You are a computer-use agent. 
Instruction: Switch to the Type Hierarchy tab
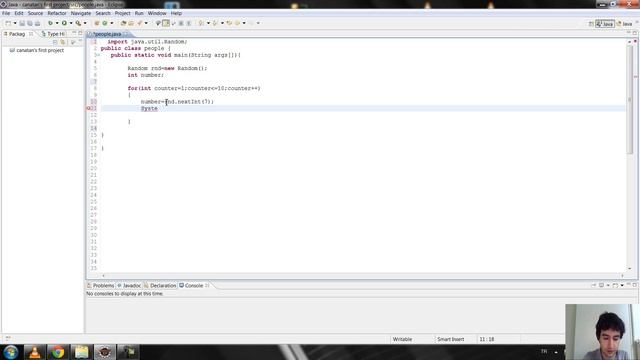[x=53, y=34]
